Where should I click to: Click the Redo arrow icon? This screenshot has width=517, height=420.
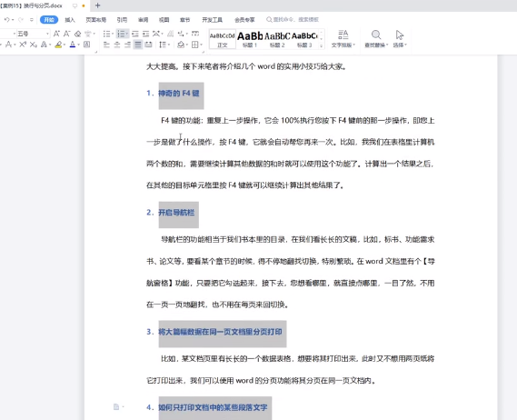coord(20,20)
